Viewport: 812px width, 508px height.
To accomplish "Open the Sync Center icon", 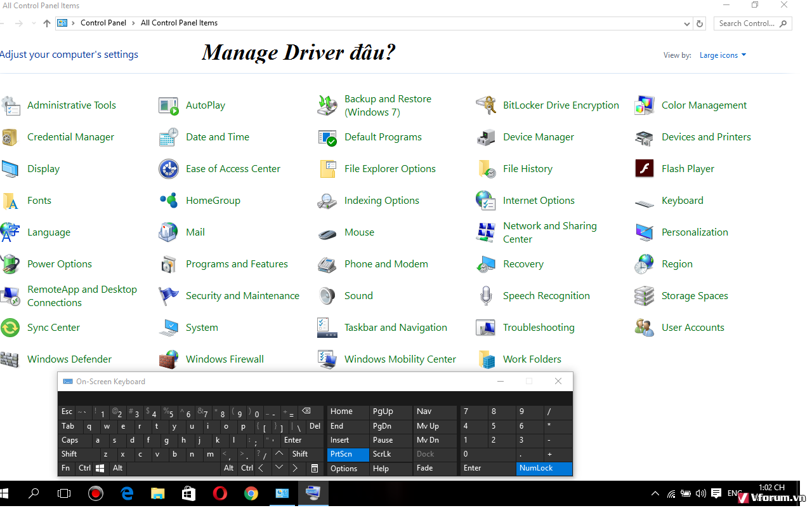I will [x=10, y=328].
